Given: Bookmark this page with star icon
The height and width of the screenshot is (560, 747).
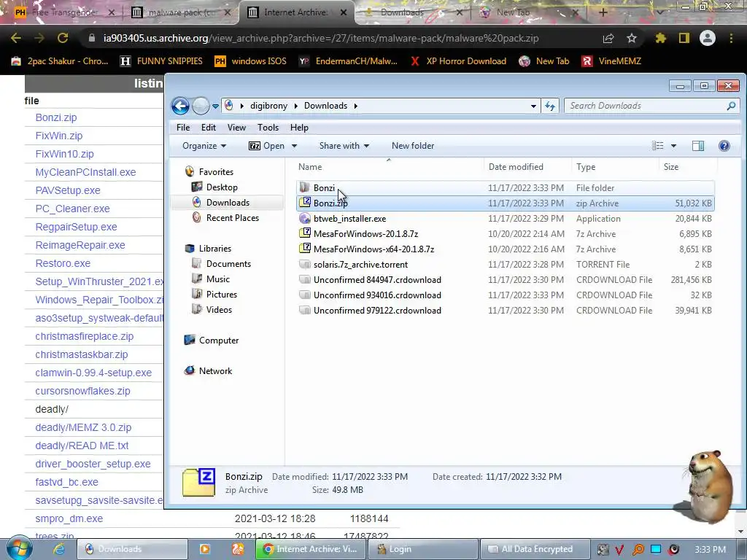Looking at the screenshot, I should click(x=632, y=38).
